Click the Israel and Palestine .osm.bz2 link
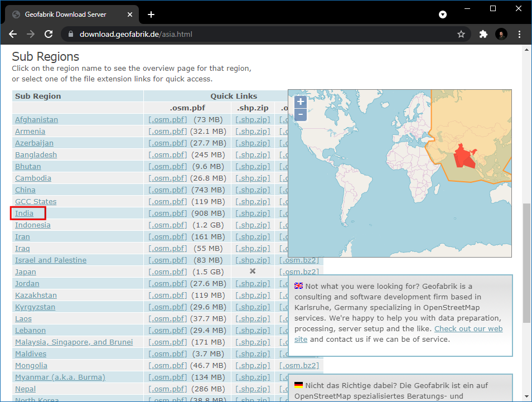The image size is (532, 402). pos(299,260)
